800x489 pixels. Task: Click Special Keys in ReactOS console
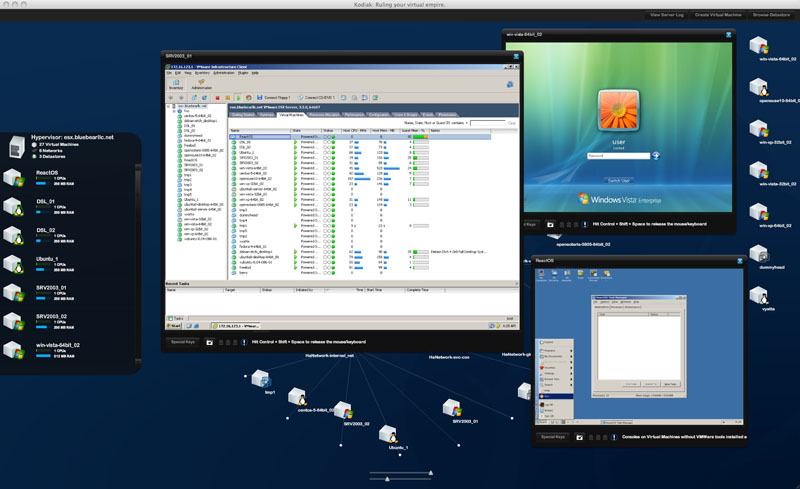pyautogui.click(x=553, y=437)
